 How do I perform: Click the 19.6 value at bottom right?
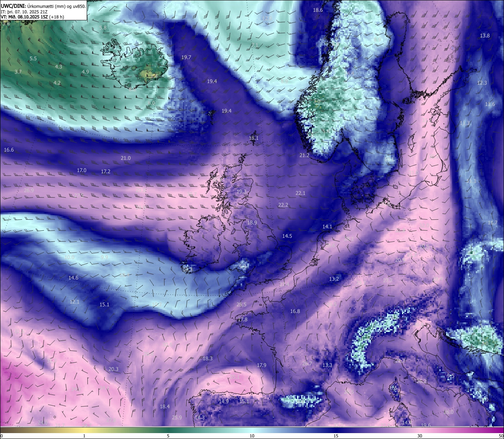426,426
